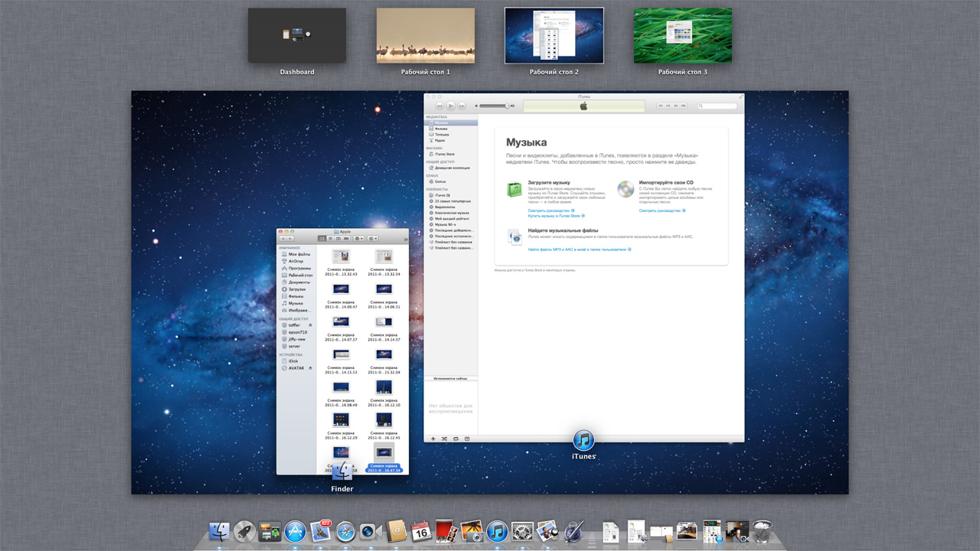This screenshot has width=980, height=551.
Task: Switch to Рабочий стол 1 space
Action: click(425, 36)
